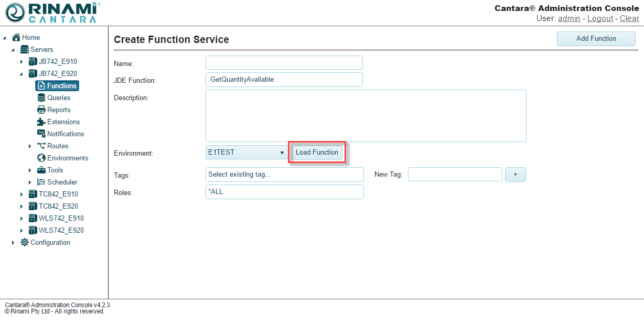Expand the Routes tree arrow
644x325 pixels.
tap(30, 146)
